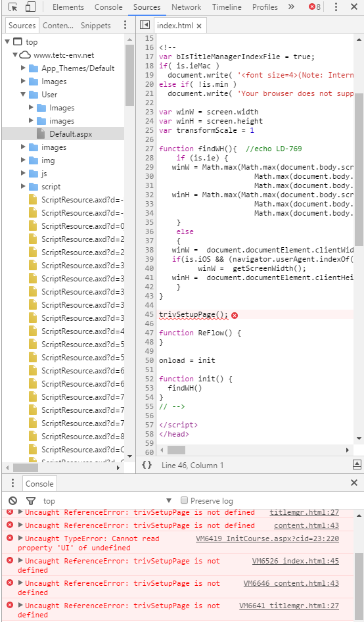364x622 pixels.
Task: Activate the inspect element cursor icon
Action: pyautogui.click(x=13, y=7)
